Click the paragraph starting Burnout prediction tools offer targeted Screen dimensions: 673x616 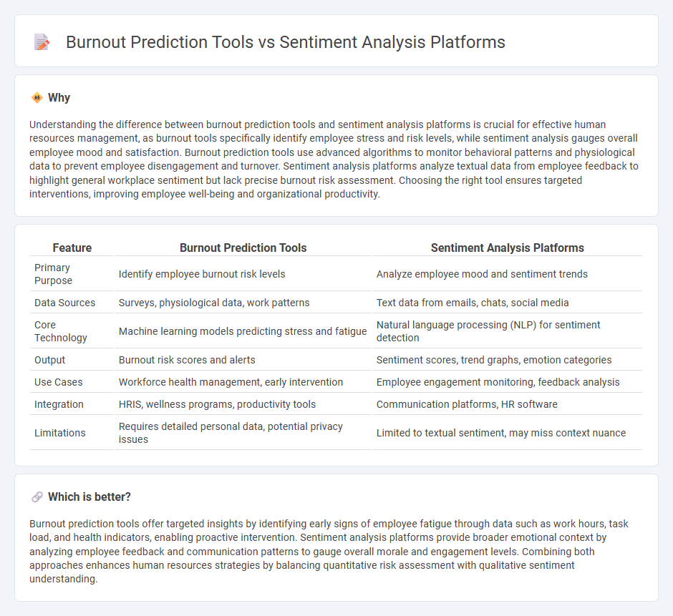[x=329, y=551]
